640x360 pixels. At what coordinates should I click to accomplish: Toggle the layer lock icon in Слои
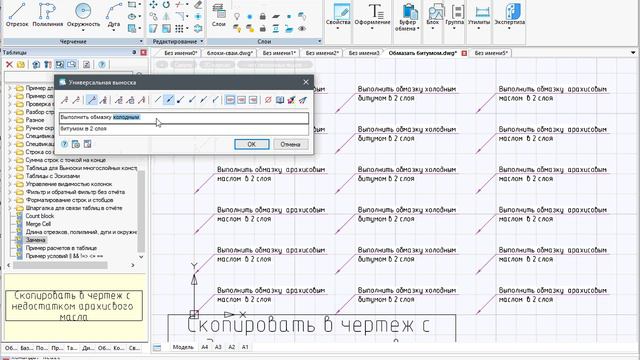(263, 16)
